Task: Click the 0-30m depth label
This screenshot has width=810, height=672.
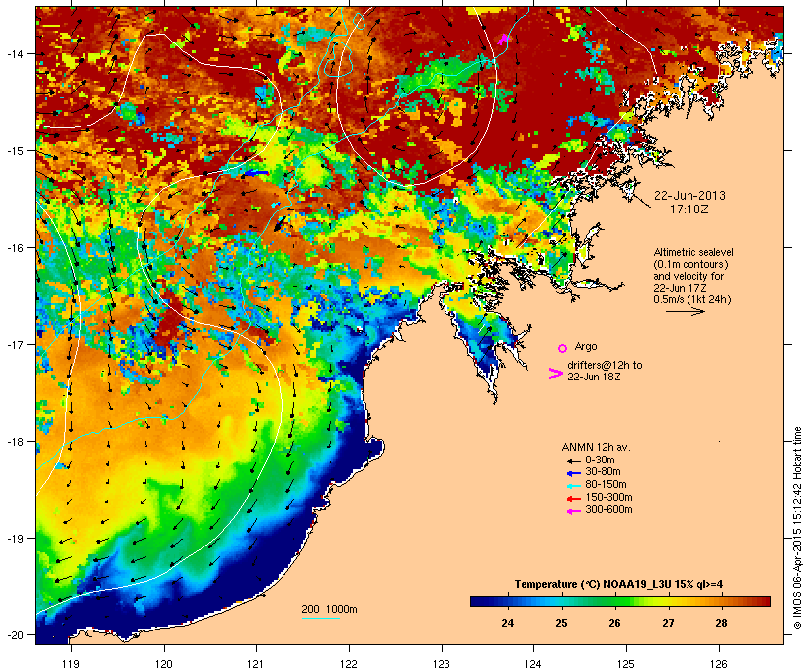Action: tap(600, 461)
